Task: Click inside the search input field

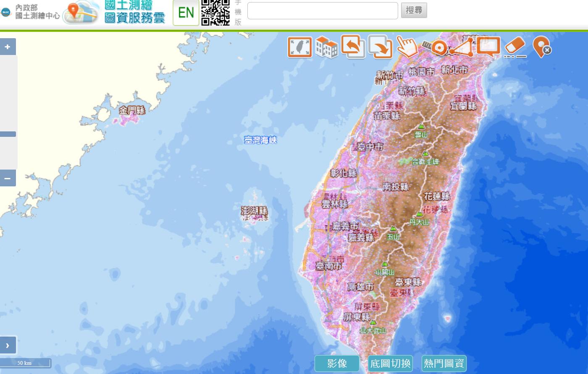Action: pyautogui.click(x=322, y=10)
